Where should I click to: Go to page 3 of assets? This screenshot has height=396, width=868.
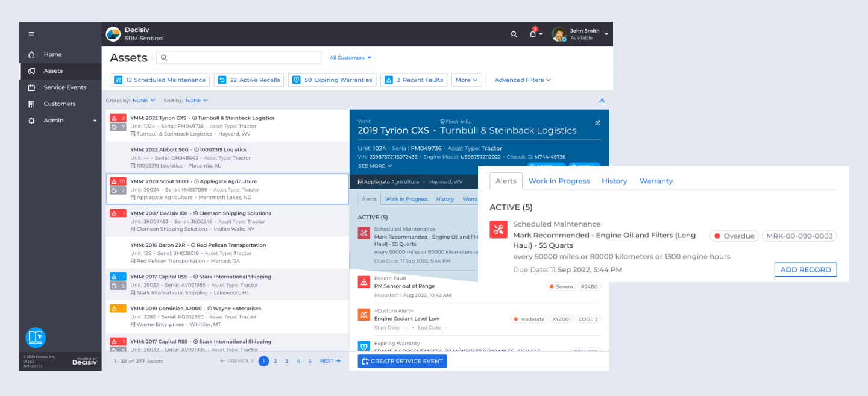pos(287,361)
